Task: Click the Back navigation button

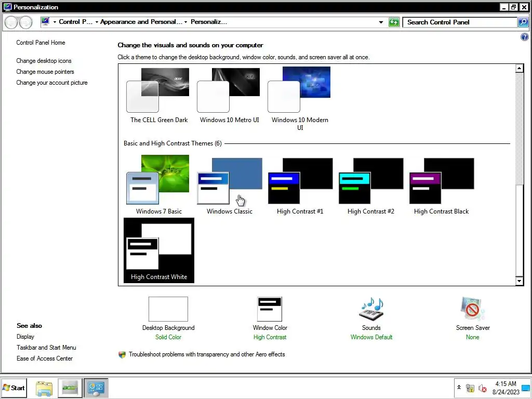Action: (x=11, y=22)
